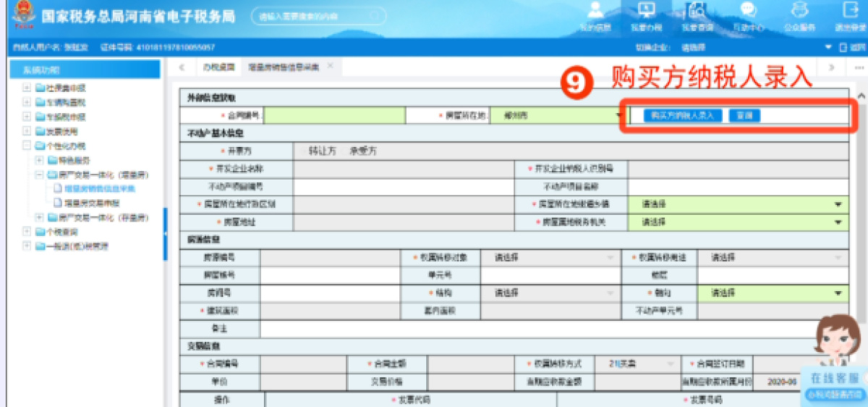Expand 房产交易一体化（存量房） node
868x407 pixels.
(39, 217)
